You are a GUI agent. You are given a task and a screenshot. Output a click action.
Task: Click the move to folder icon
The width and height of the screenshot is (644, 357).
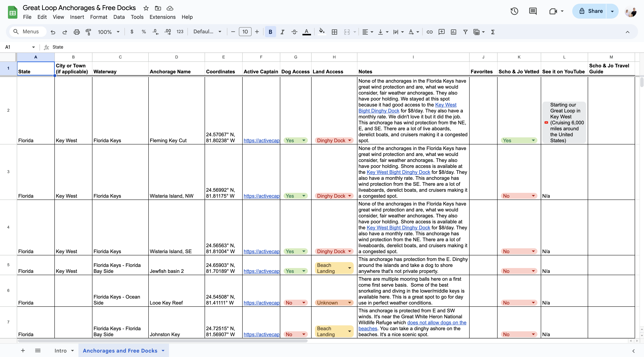[158, 8]
